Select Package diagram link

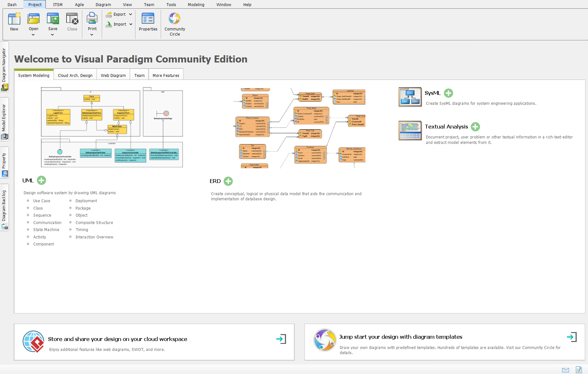pos(83,208)
